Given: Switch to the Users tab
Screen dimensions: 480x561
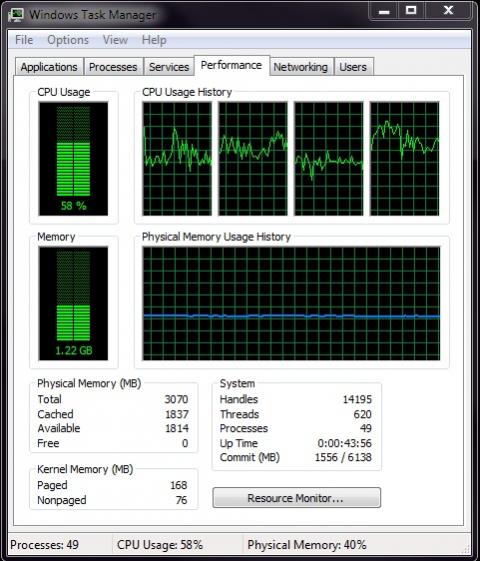Looking at the screenshot, I should point(353,67).
